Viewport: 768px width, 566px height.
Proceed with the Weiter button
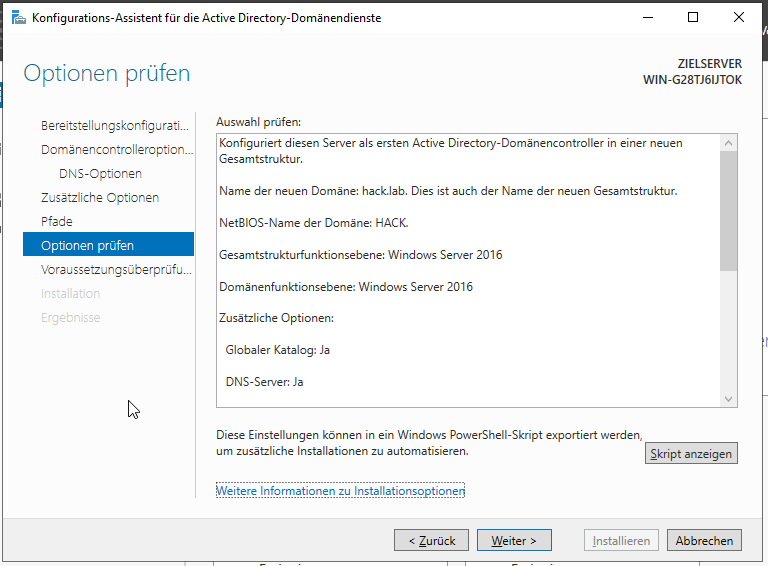[514, 541]
